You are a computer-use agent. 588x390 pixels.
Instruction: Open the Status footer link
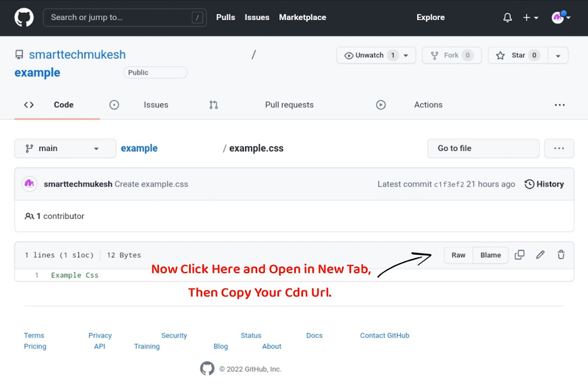click(251, 335)
